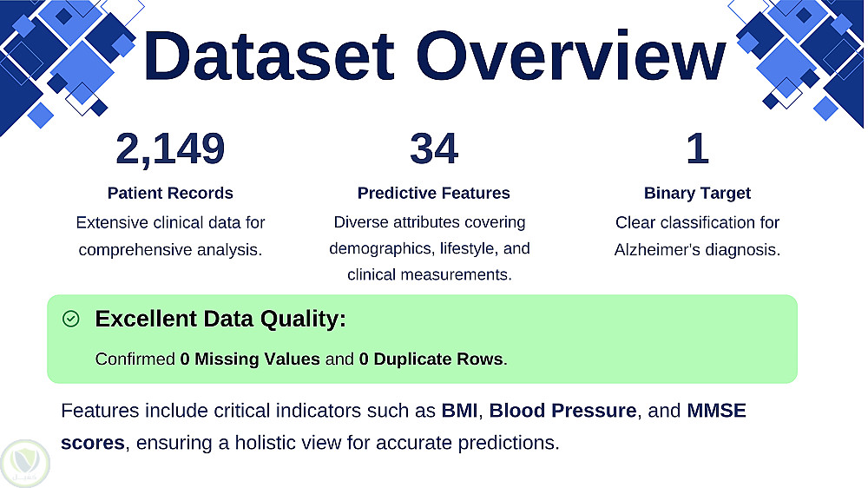
Task: Click the bold "BMI" keyword
Action: coord(460,411)
